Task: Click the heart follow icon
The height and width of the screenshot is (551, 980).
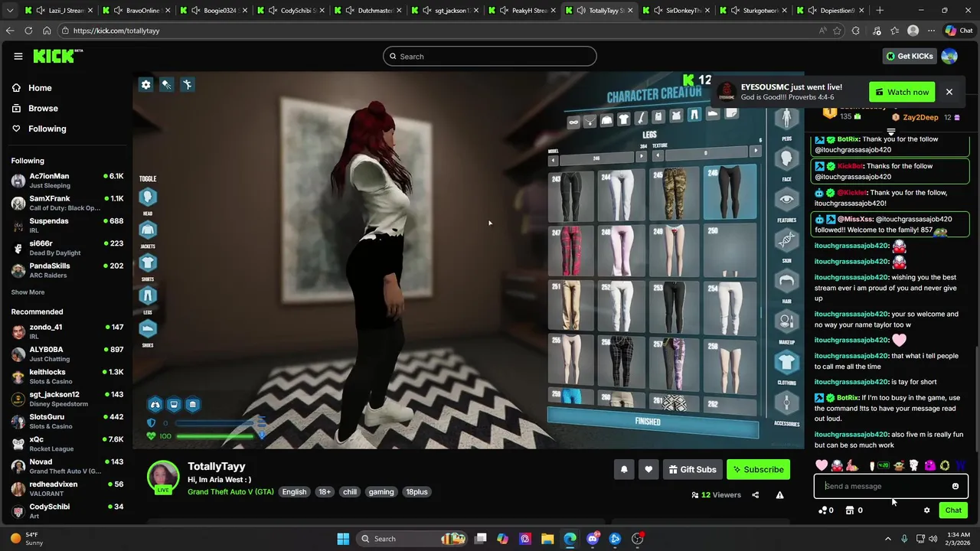Action: coord(648,469)
